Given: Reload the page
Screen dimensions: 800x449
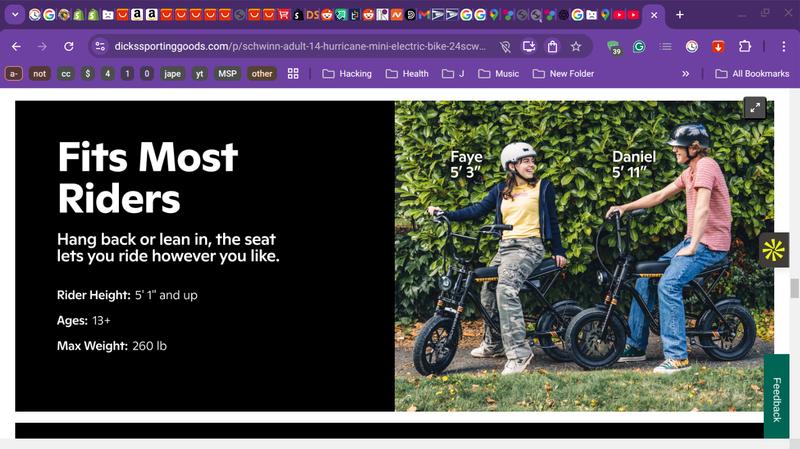Looking at the screenshot, I should (69, 46).
